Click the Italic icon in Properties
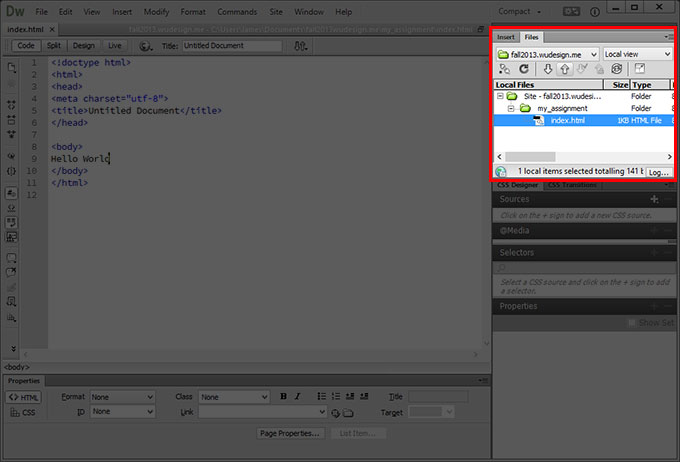680x462 pixels. (298, 397)
